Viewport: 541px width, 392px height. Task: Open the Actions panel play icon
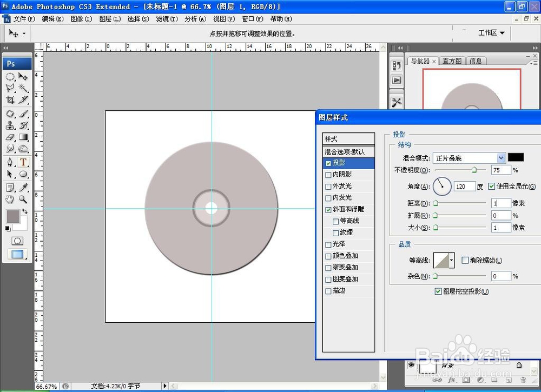pyautogui.click(x=397, y=81)
